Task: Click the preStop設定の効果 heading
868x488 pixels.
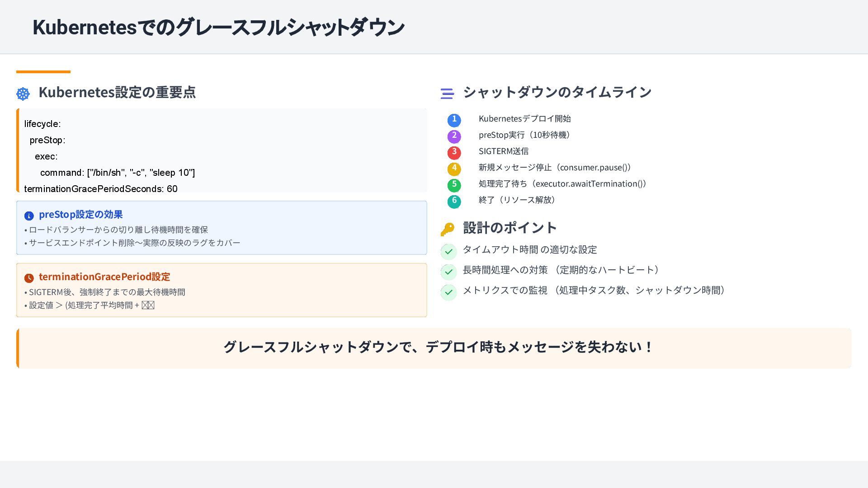Action: [81, 215]
